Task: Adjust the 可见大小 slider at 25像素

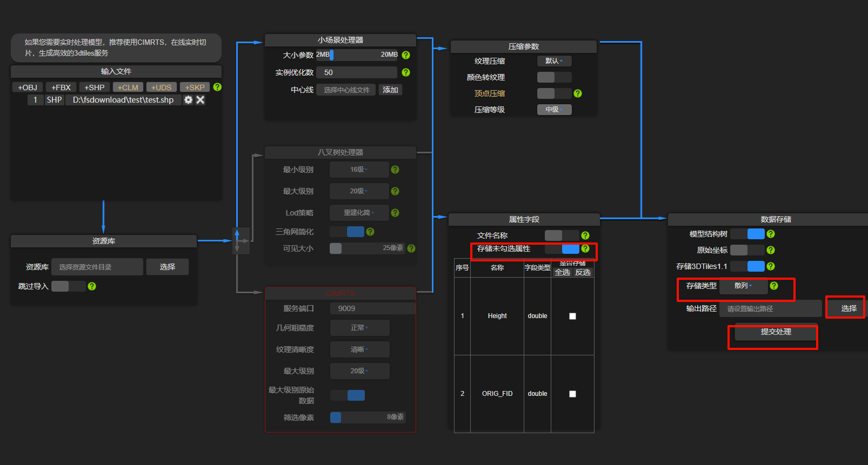Action: [368, 248]
